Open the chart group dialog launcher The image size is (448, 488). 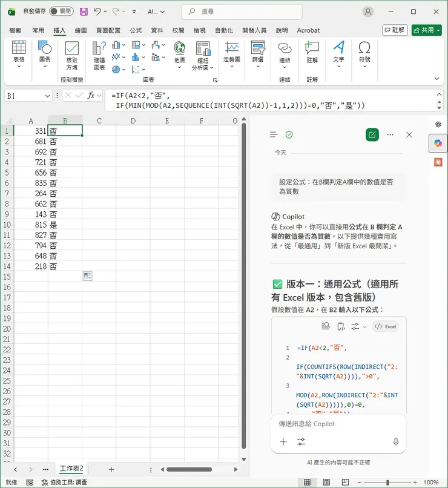tap(215, 80)
